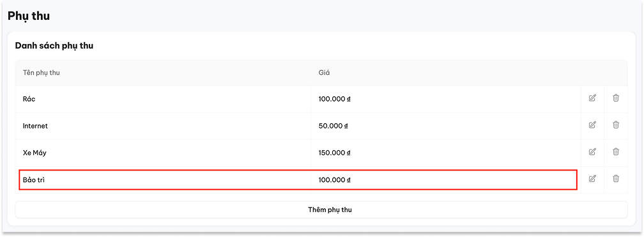Click the Danh sách phụ thu heading
Viewport: 644px width, 237px height.
pos(54,45)
